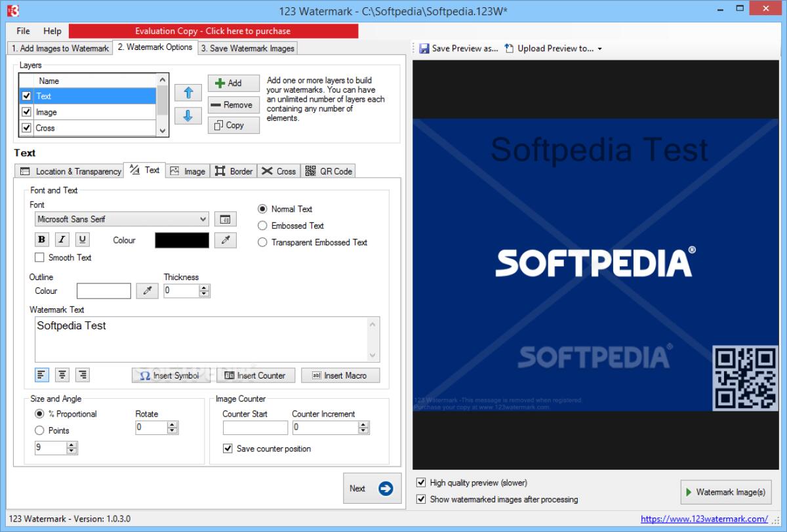Screen dimensions: 787x532
Task: Uncheck the Cross layer visibility
Action: 26,128
